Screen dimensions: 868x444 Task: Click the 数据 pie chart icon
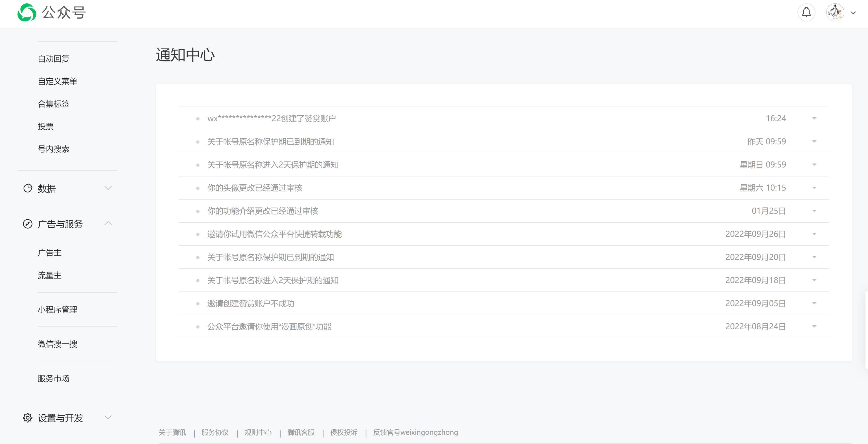28,188
